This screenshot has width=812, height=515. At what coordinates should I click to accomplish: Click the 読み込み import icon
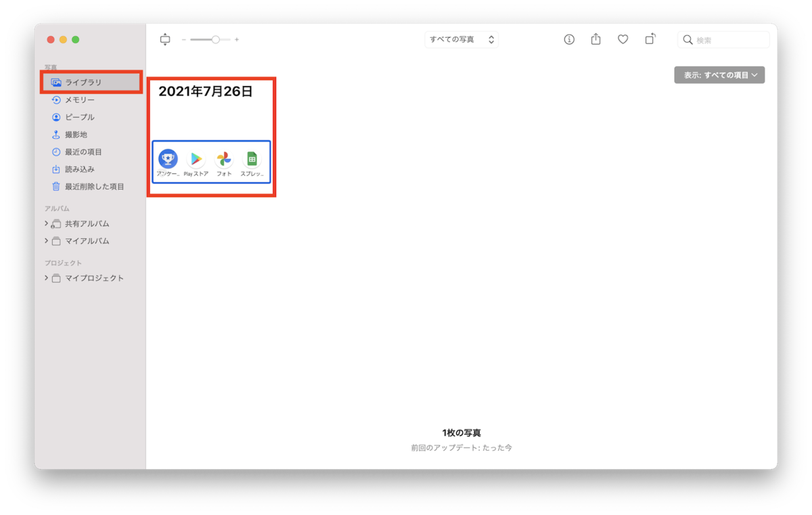point(56,169)
